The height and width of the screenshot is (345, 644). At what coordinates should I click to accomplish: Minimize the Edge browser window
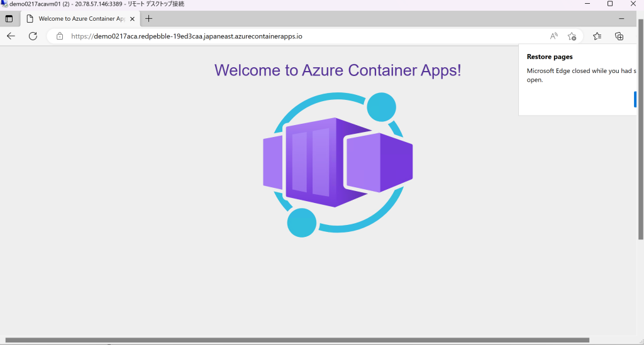pyautogui.click(x=621, y=19)
